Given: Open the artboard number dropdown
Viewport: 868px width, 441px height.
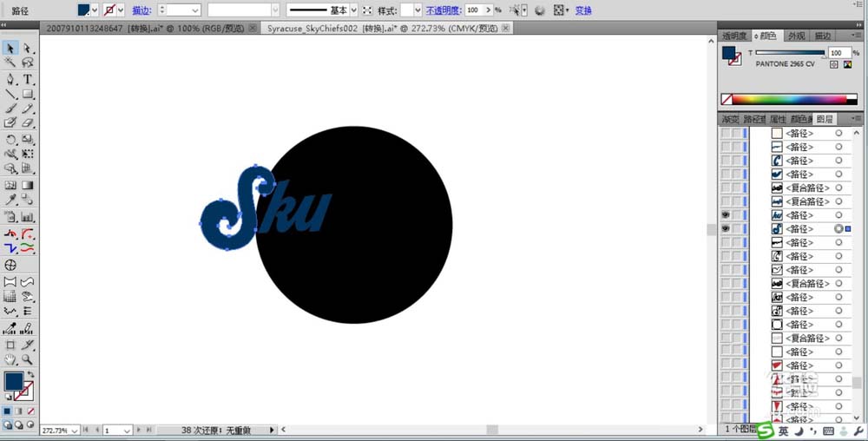Looking at the screenshot, I should coord(127,430).
